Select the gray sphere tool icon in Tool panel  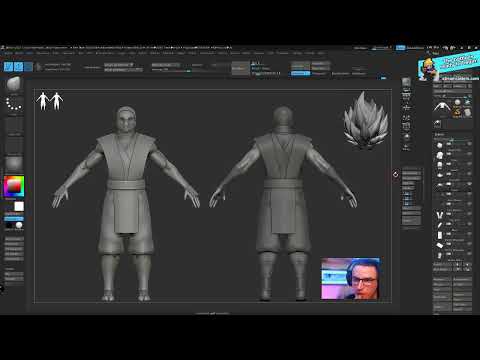coord(457,102)
